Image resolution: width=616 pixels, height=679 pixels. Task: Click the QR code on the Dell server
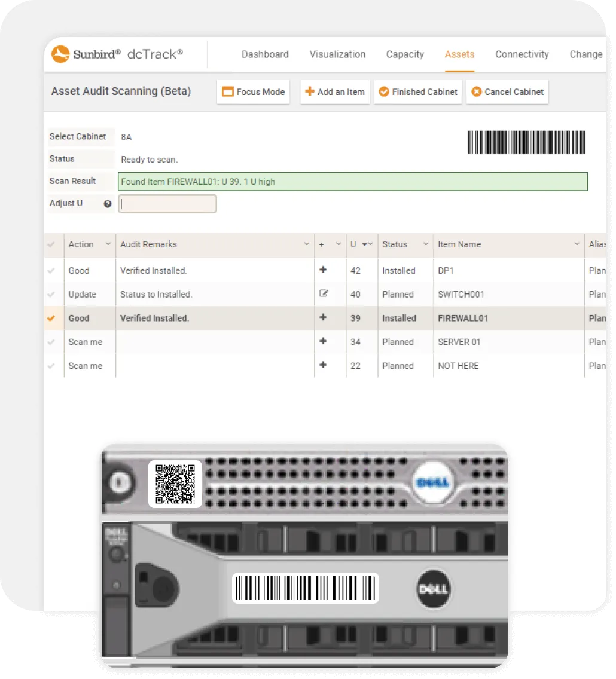point(175,484)
